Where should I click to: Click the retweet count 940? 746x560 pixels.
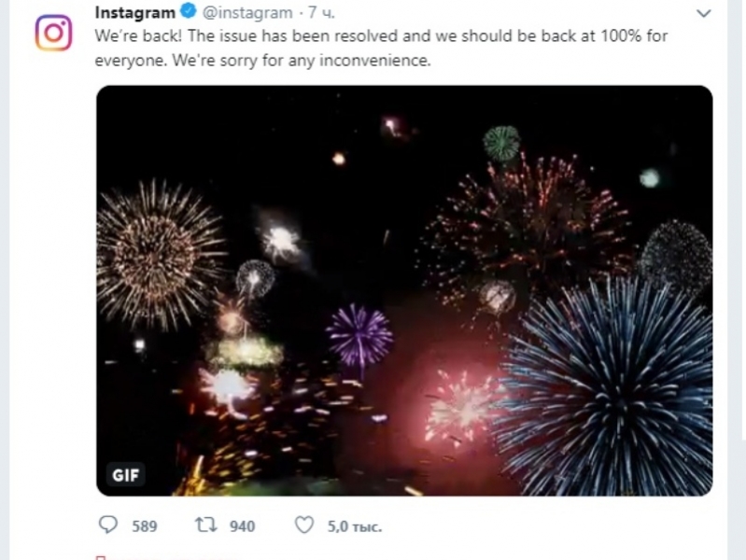tap(242, 526)
